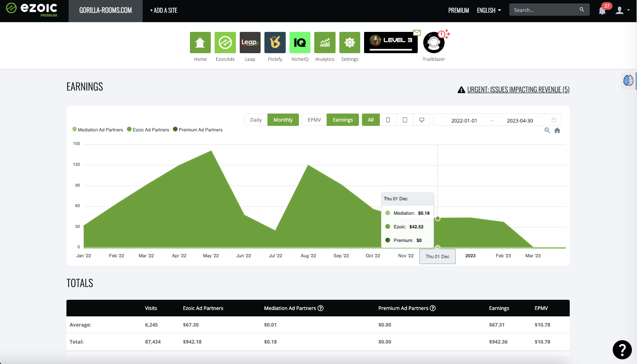Click the chart zoom magnifier icon

[547, 130]
